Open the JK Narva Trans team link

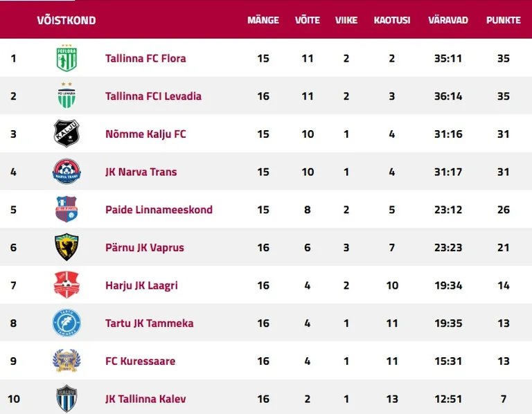click(x=141, y=172)
